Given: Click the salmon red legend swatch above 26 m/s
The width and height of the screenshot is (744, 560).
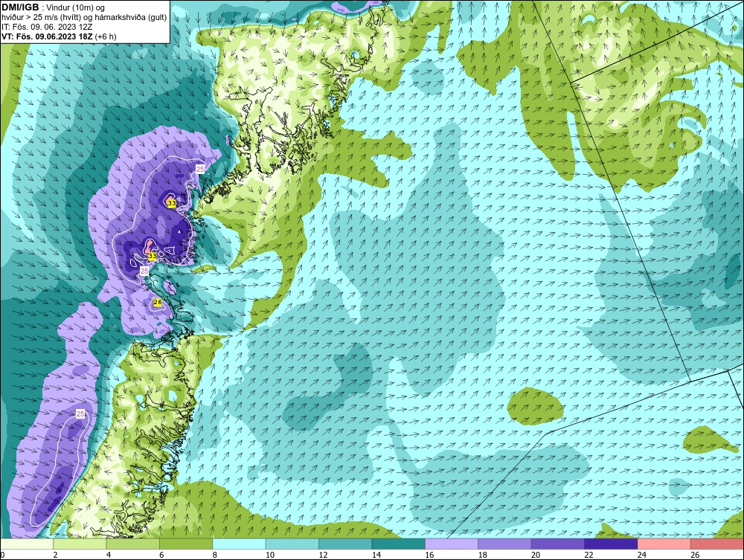Looking at the screenshot, I should click(x=717, y=544).
